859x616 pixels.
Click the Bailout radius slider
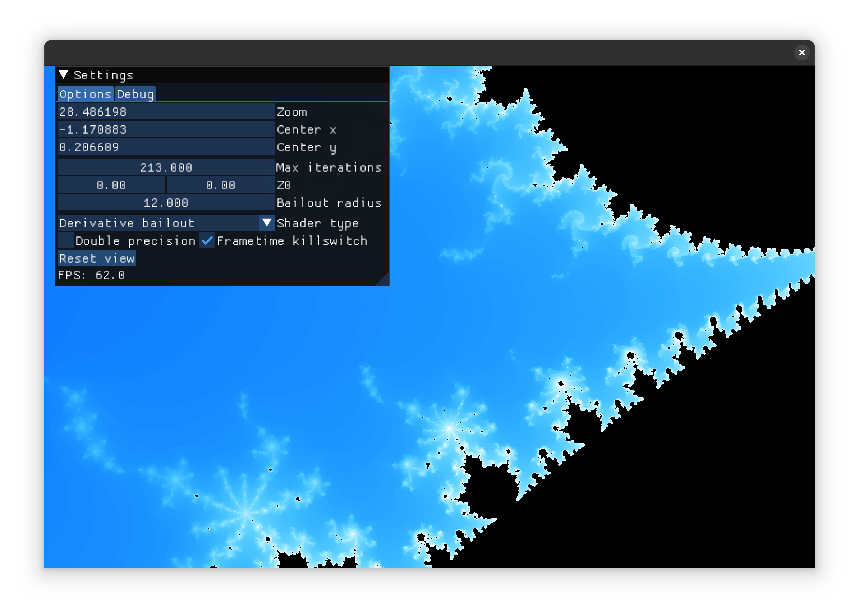(x=166, y=203)
